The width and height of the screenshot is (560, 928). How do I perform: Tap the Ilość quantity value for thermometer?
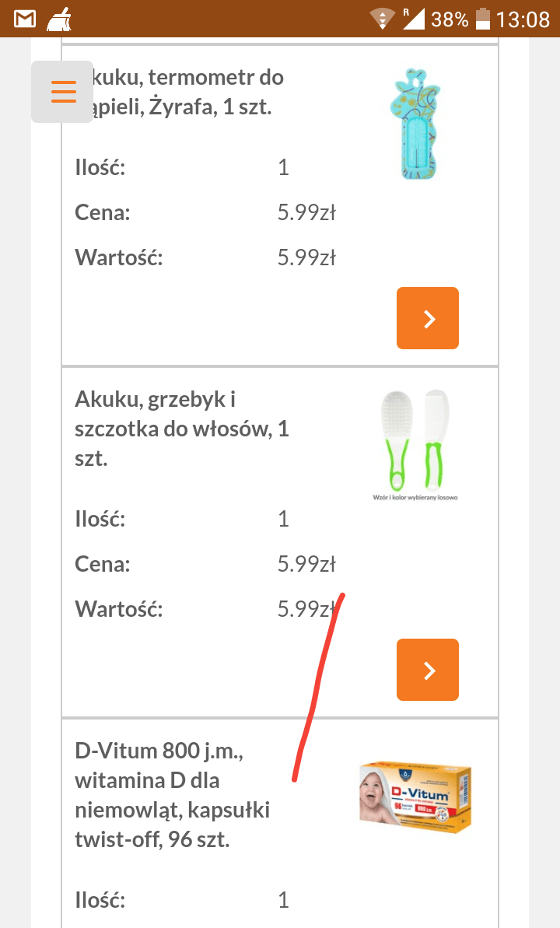tap(283, 167)
